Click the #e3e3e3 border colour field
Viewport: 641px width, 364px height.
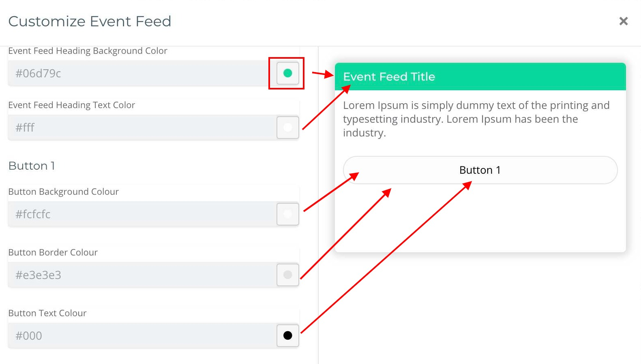[x=138, y=275]
